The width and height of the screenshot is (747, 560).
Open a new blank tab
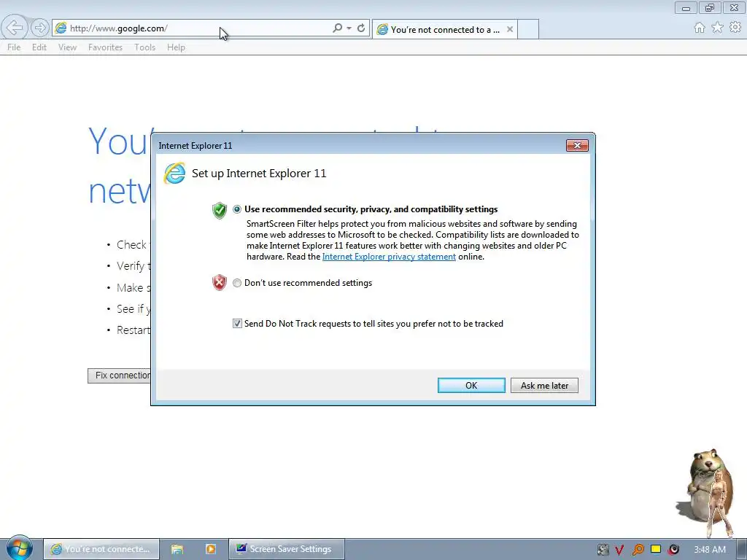528,29
